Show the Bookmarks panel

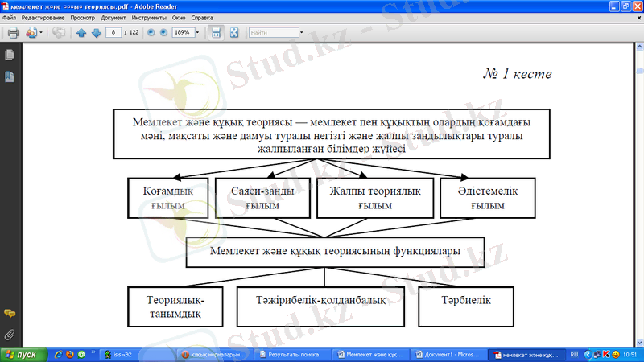[x=10, y=76]
